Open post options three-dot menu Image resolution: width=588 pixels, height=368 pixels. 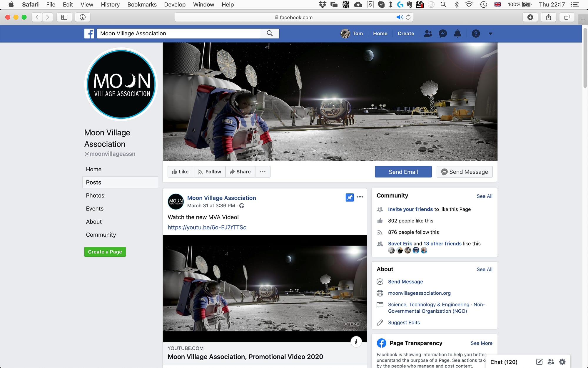click(x=360, y=197)
